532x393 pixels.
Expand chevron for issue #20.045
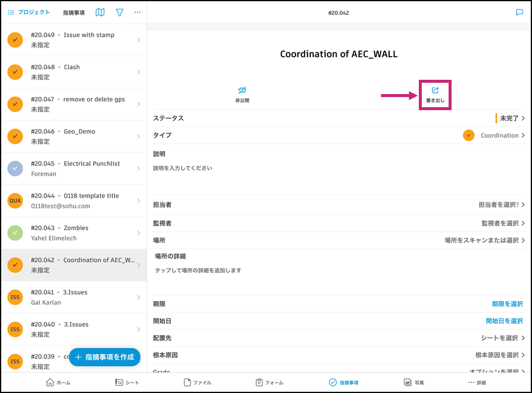pos(138,169)
